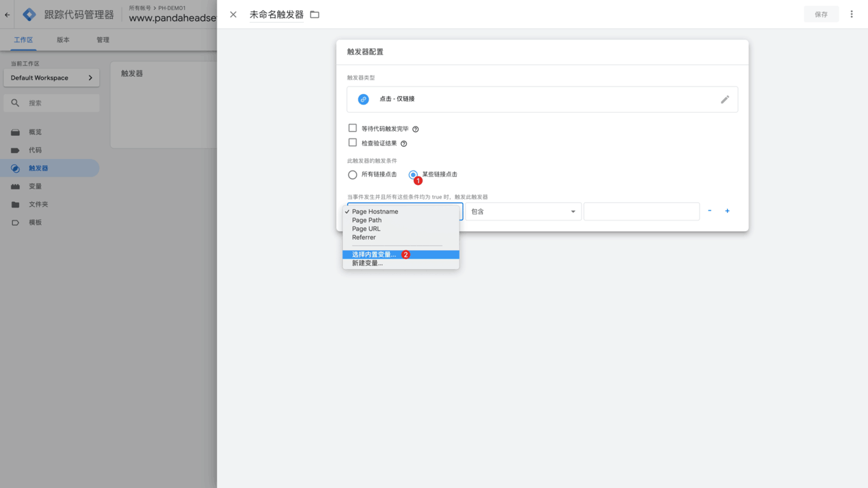Viewport: 868px width, 488px height.
Task: Click the plus icon to add condition
Action: [727, 211]
